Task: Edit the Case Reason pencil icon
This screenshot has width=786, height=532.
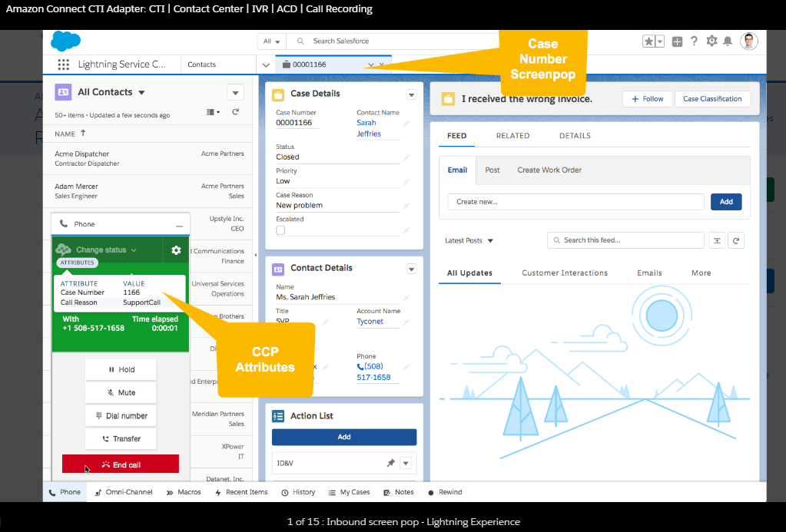Action: 406,206
